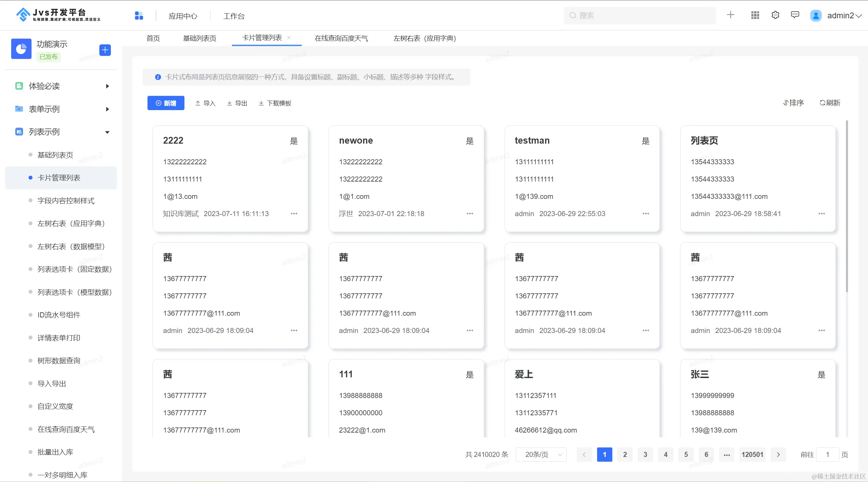Open the admin2 user dropdown
This screenshot has height=482, width=868.
(844, 16)
